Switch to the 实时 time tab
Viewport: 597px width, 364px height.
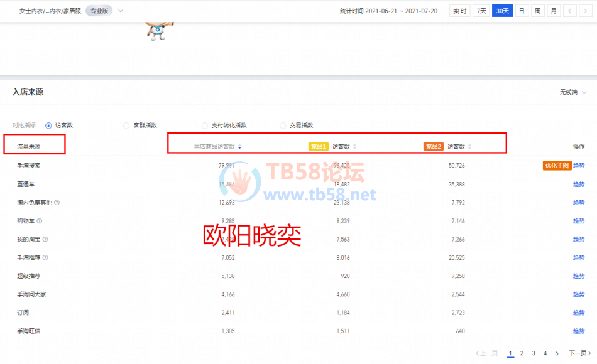460,11
